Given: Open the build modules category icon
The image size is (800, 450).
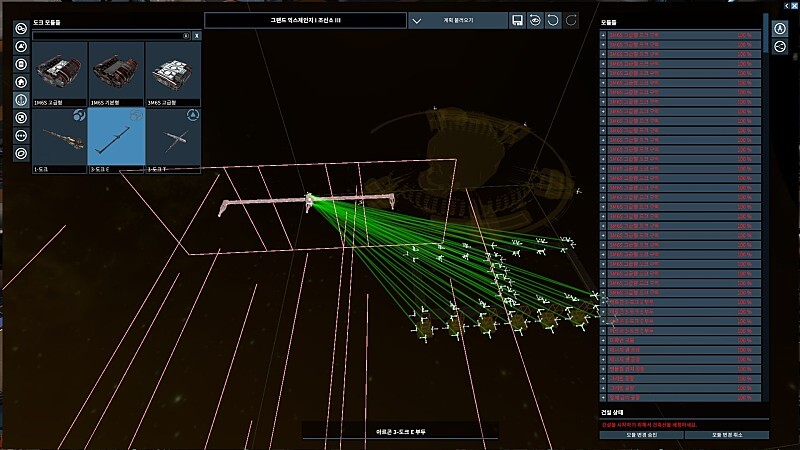Looking at the screenshot, I should click(x=21, y=46).
